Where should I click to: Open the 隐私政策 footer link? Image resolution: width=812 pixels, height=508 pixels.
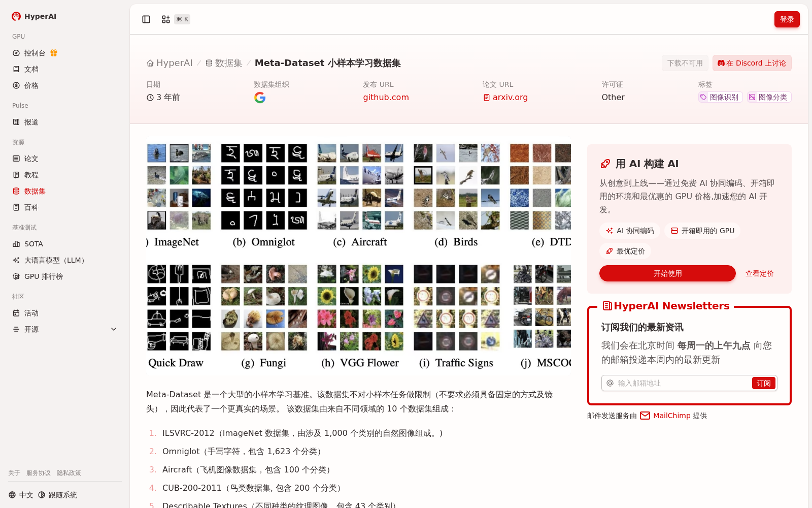pyautogui.click(x=69, y=473)
